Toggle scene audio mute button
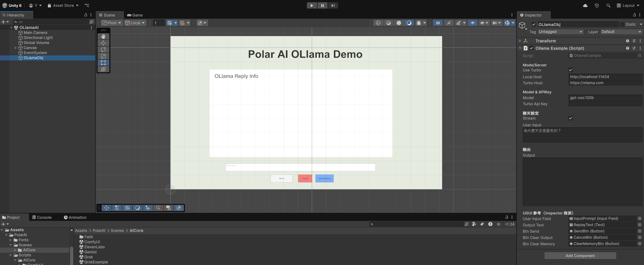This screenshot has width=644, height=265. 449,23
